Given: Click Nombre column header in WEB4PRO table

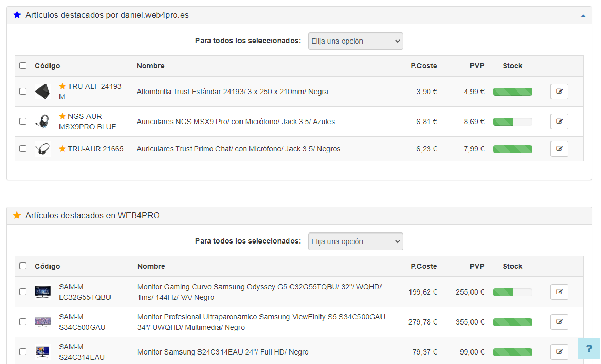Looking at the screenshot, I should pos(151,266).
